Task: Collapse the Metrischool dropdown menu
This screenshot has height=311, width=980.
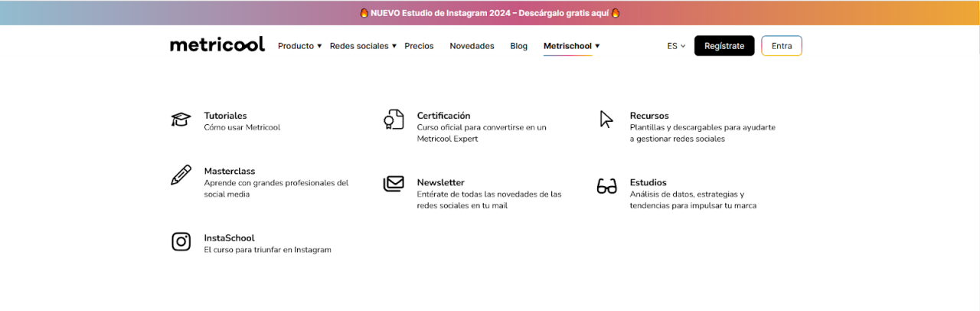Action: pyautogui.click(x=571, y=46)
